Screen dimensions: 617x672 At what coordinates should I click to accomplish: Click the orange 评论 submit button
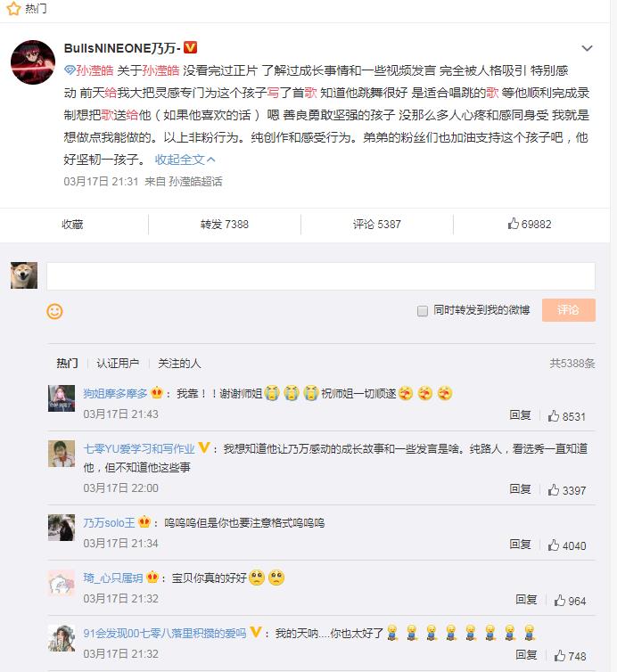569,310
